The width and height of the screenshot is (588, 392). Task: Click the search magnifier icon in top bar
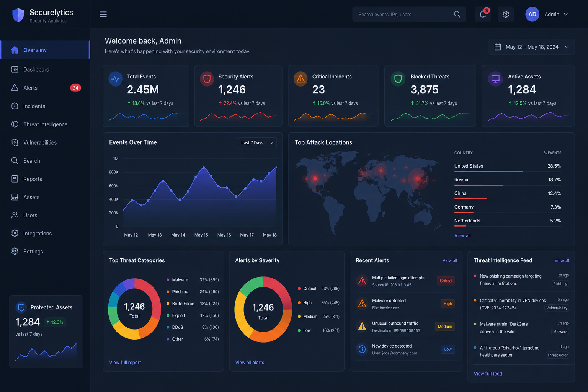tap(457, 14)
